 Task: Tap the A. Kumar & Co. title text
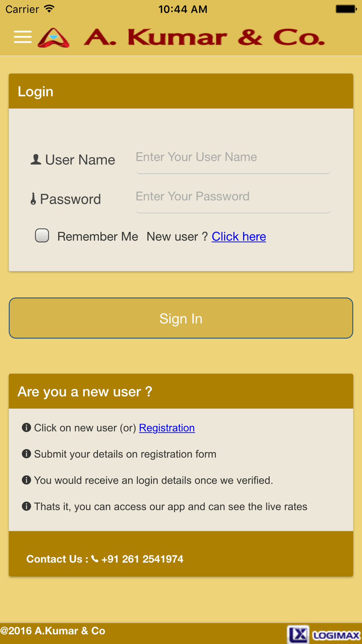(x=204, y=38)
